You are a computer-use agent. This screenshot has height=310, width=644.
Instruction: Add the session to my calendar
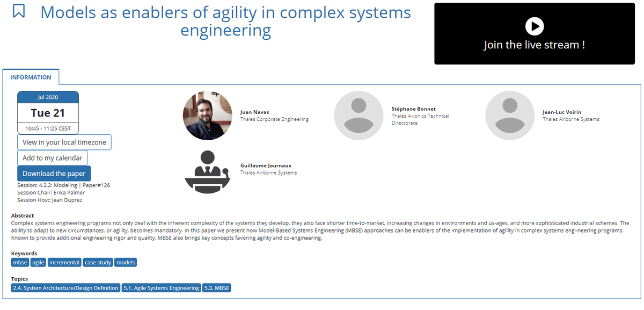pyautogui.click(x=53, y=158)
